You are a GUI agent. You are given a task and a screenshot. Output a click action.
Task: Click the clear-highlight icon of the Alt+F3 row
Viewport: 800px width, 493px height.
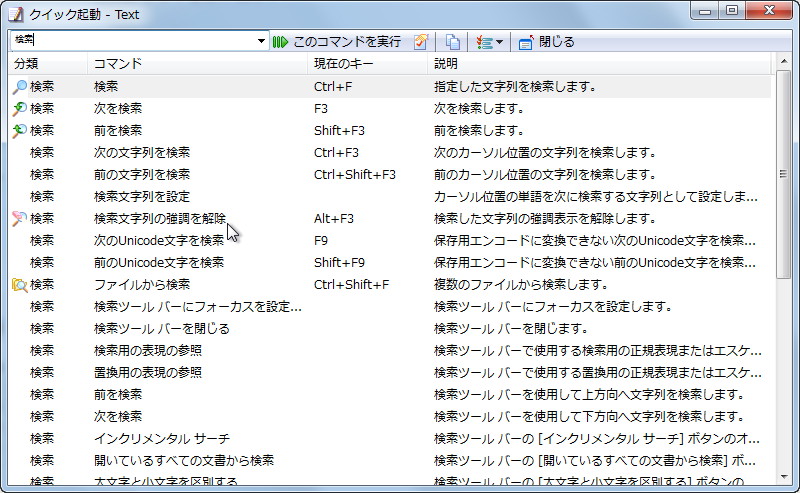click(x=19, y=218)
